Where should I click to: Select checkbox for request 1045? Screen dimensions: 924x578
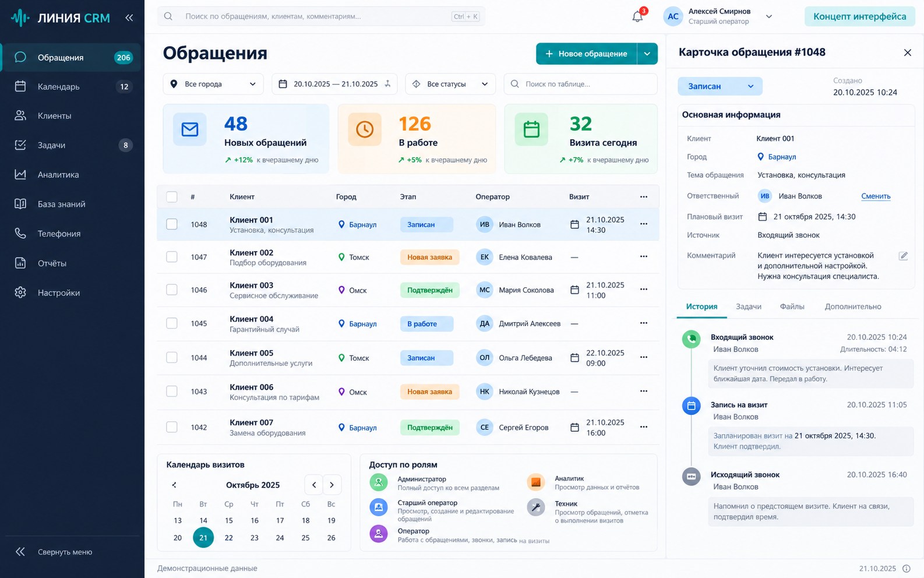172,323
